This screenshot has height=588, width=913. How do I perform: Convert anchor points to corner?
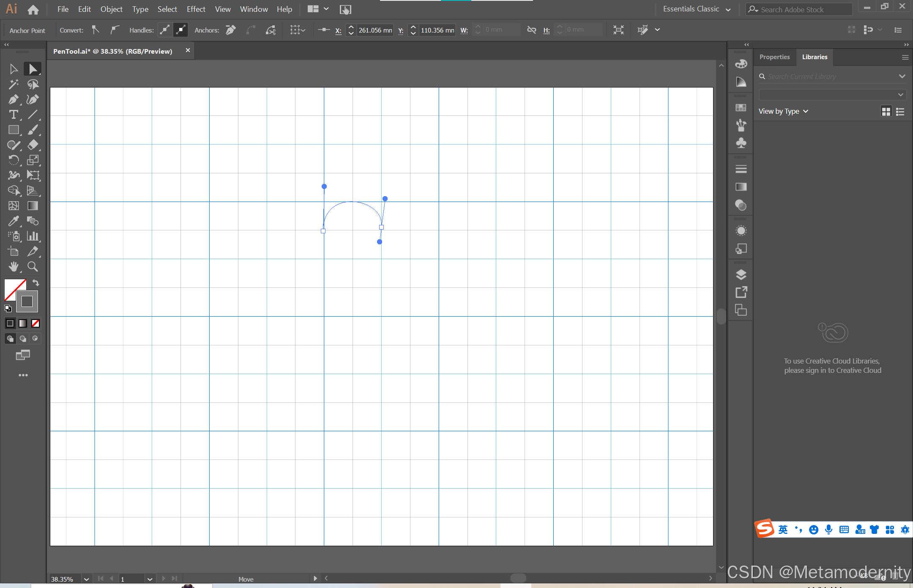(96, 30)
